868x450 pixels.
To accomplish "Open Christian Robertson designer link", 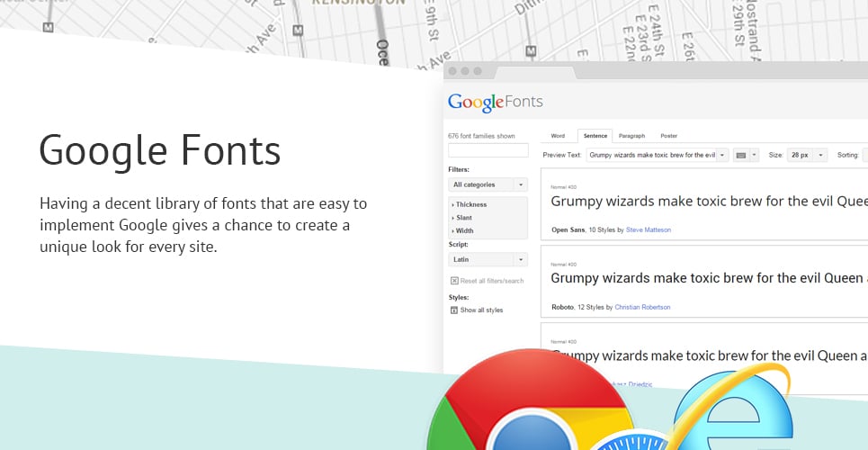I will (x=643, y=307).
